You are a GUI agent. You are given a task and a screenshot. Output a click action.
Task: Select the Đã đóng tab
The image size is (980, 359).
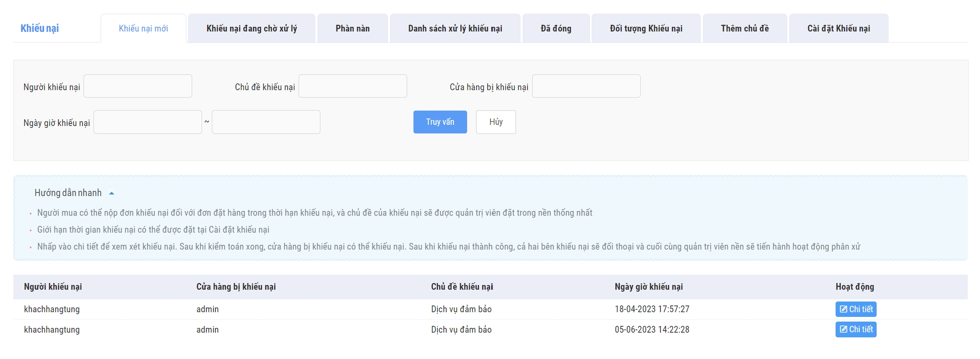coord(556,28)
